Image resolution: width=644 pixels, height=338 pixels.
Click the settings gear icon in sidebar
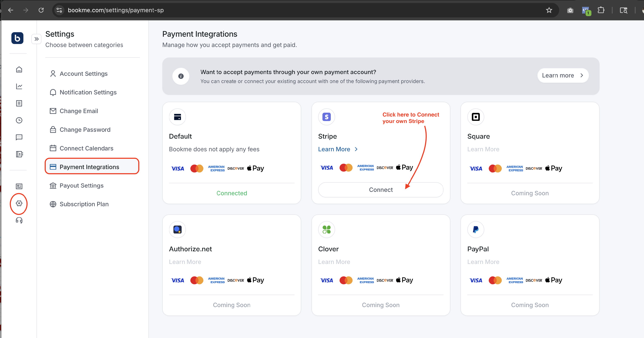point(19,203)
